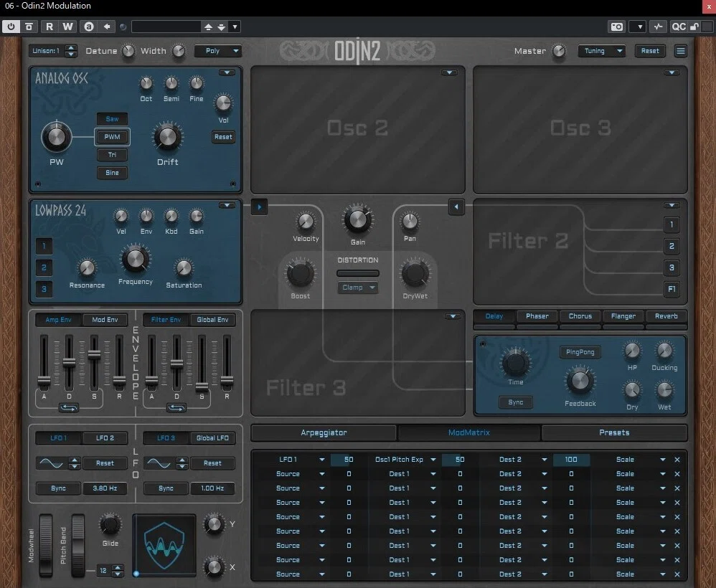Click the back arrow toolbar button
Image resolution: width=716 pixels, height=588 pixels.
(106, 27)
